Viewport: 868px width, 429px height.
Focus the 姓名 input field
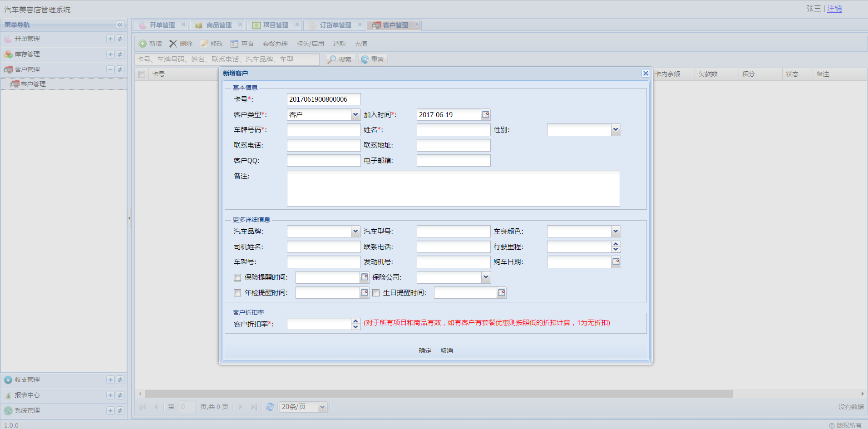point(454,130)
